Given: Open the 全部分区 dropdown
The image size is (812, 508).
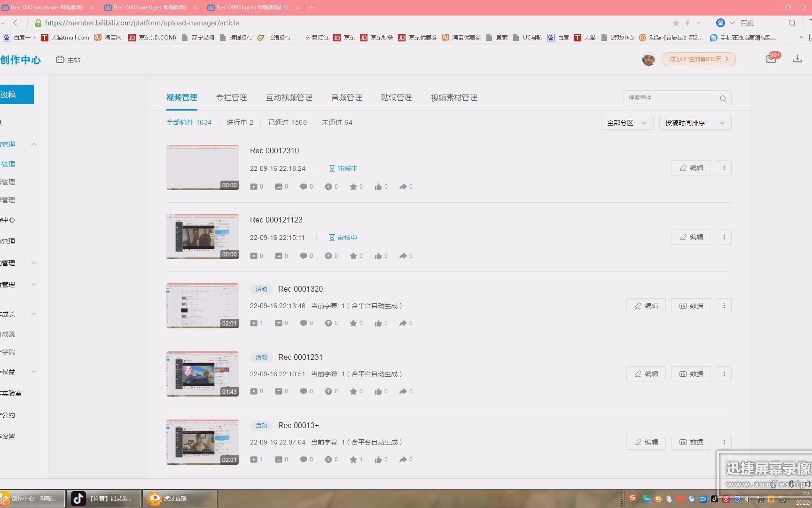Looking at the screenshot, I should pyautogui.click(x=626, y=122).
